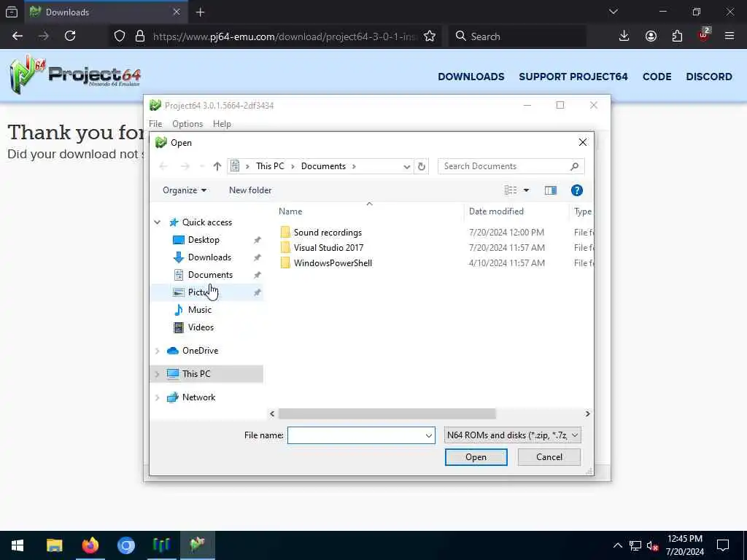
Task: Open the dialog help question mark icon
Action: 576,190
